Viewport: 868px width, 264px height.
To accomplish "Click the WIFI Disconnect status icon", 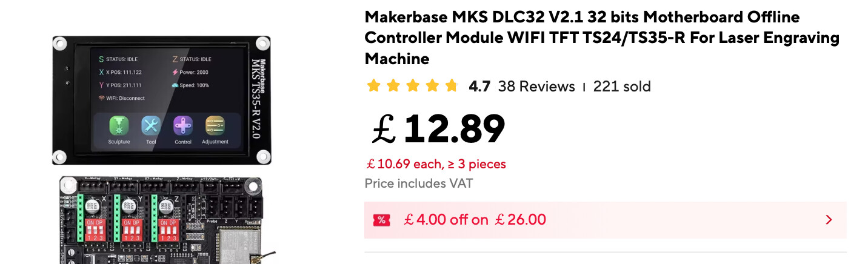I will coord(101,98).
